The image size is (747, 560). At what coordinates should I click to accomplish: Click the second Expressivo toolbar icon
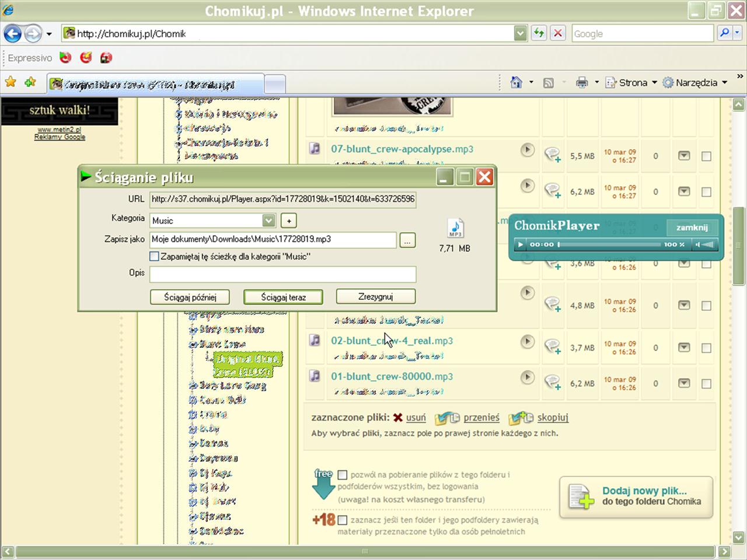point(86,58)
